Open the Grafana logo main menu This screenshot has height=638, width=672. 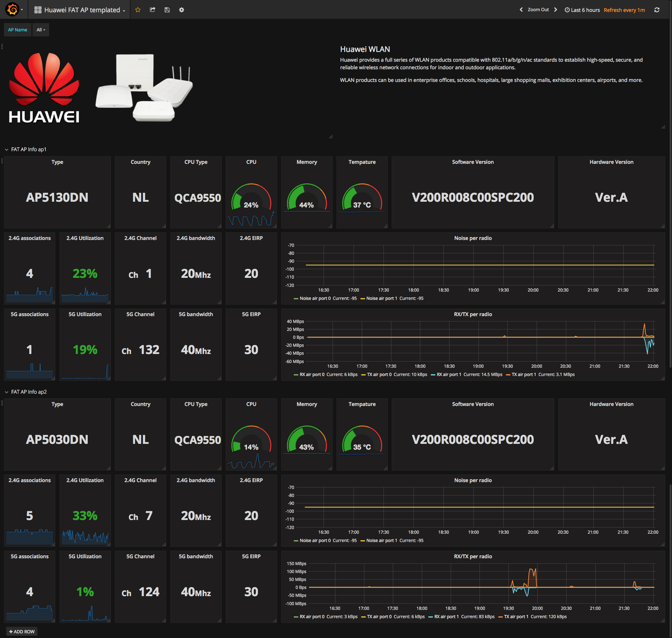[x=14, y=10]
